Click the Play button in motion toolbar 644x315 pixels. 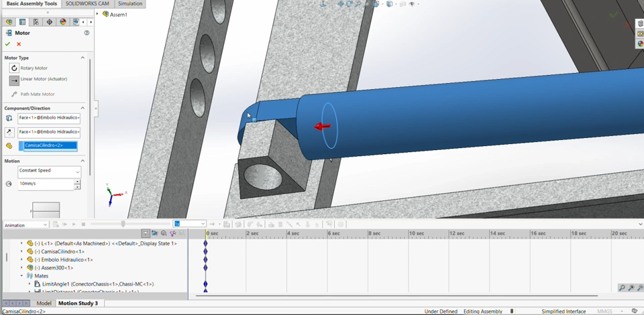tap(74, 225)
